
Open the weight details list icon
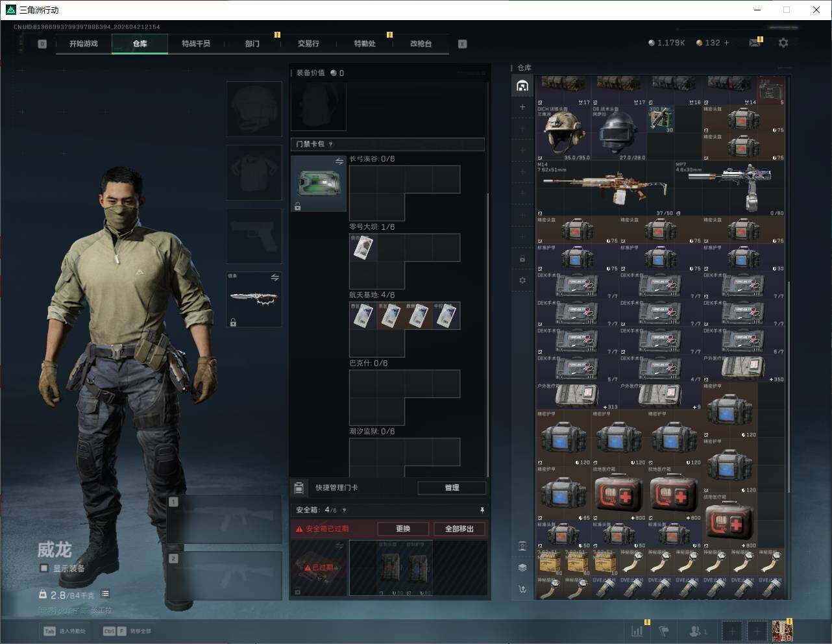(105, 594)
